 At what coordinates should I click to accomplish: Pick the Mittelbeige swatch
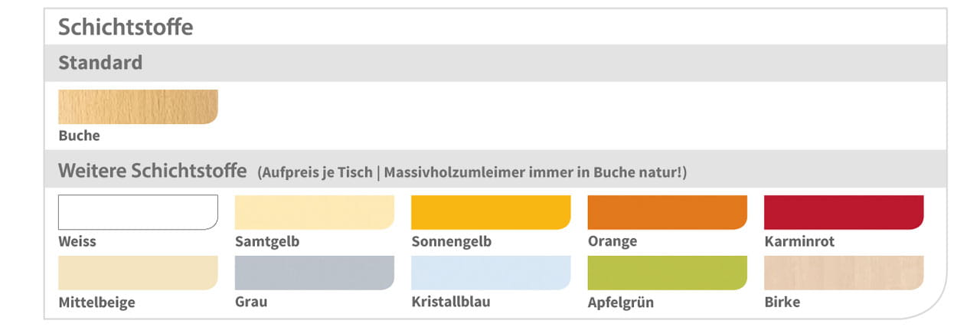pos(138,273)
